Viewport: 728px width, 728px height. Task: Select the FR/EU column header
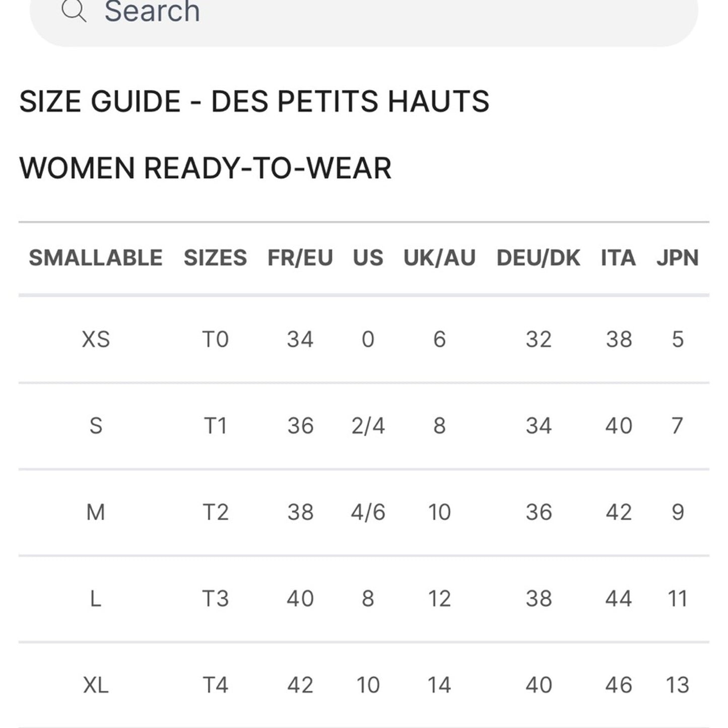click(x=299, y=257)
